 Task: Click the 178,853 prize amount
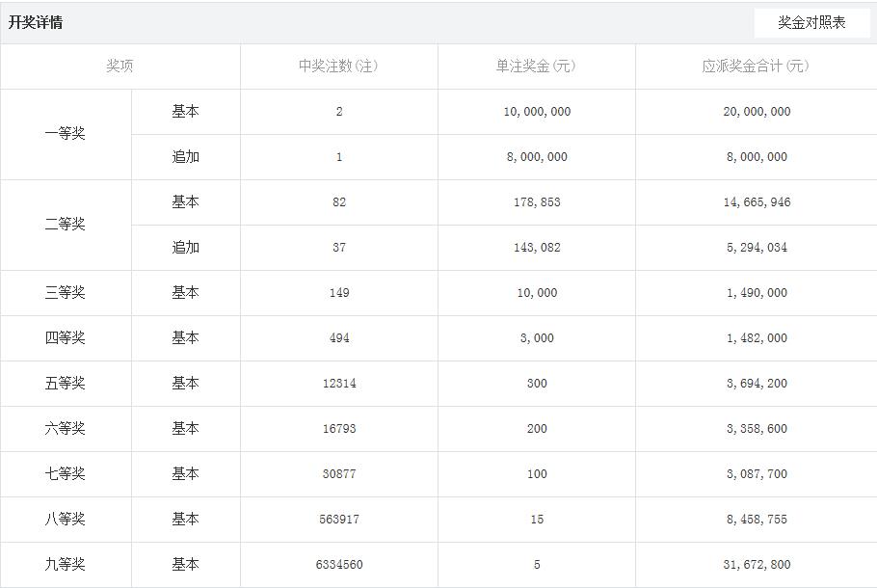pos(537,202)
